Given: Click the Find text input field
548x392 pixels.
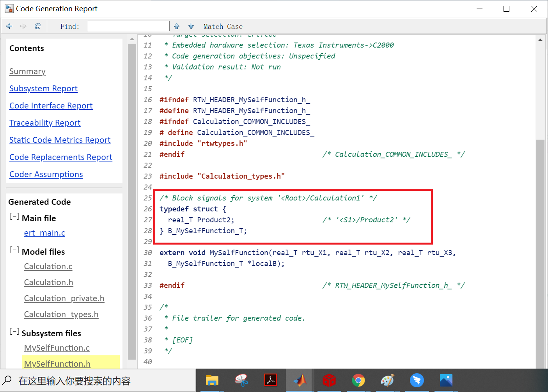Looking at the screenshot, I should (x=129, y=26).
